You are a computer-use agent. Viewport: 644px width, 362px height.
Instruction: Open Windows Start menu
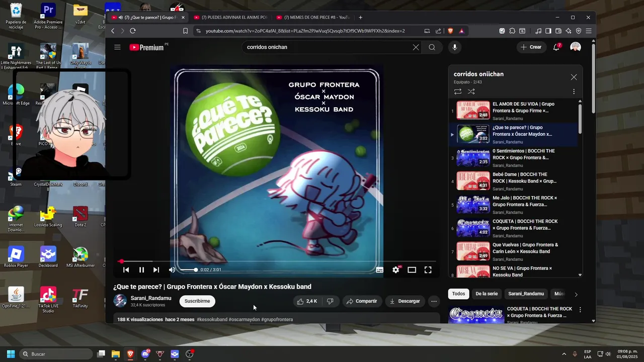pyautogui.click(x=11, y=354)
